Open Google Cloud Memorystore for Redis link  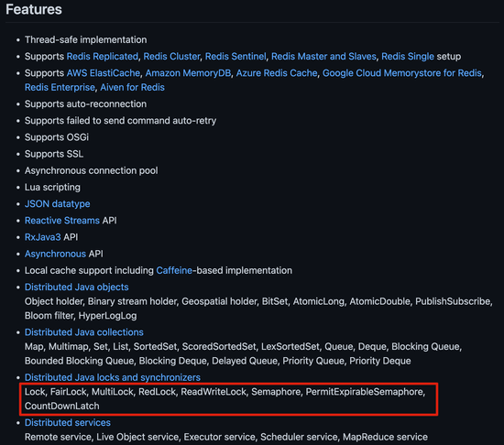coord(402,73)
